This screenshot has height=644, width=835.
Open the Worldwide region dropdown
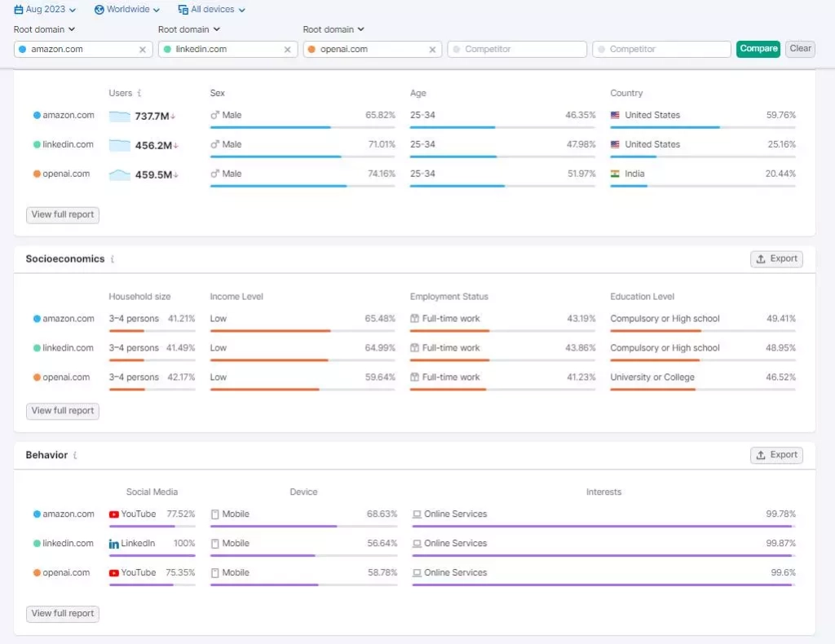pos(126,10)
